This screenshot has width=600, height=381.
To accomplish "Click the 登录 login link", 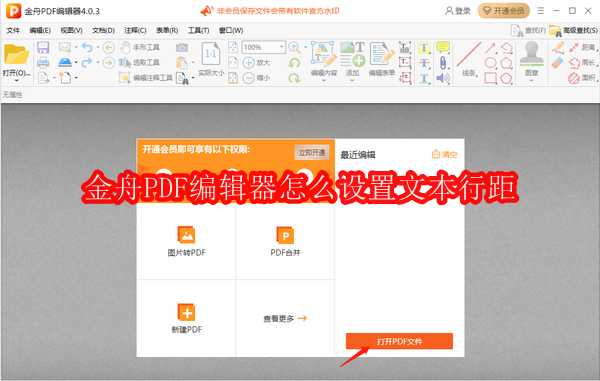I will click(458, 11).
